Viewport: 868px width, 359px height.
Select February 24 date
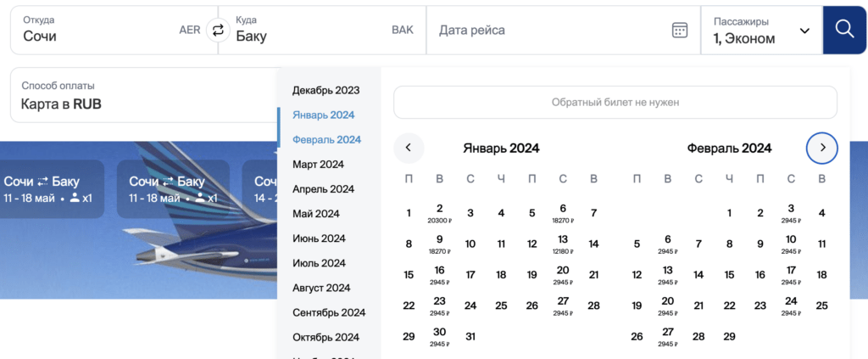(x=791, y=306)
